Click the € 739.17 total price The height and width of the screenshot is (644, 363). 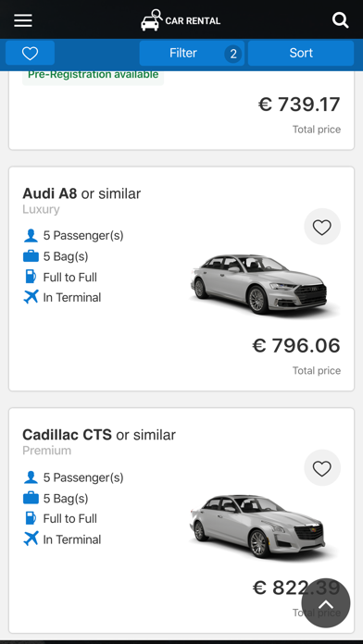coord(299,105)
